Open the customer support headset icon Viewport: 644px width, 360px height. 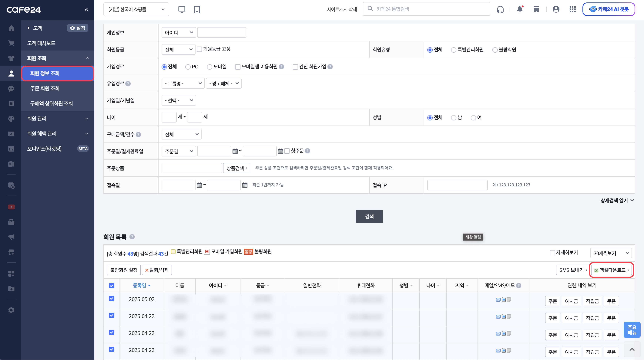point(500,9)
